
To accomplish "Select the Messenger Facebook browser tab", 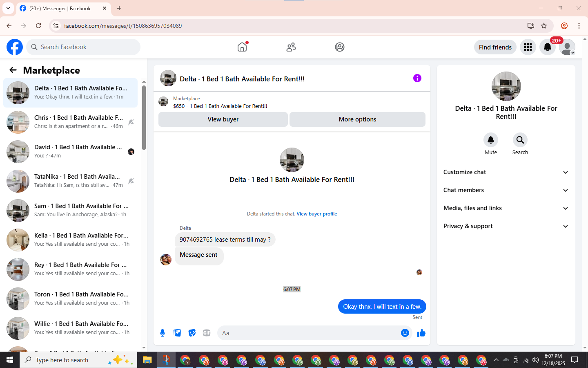I will [x=64, y=8].
